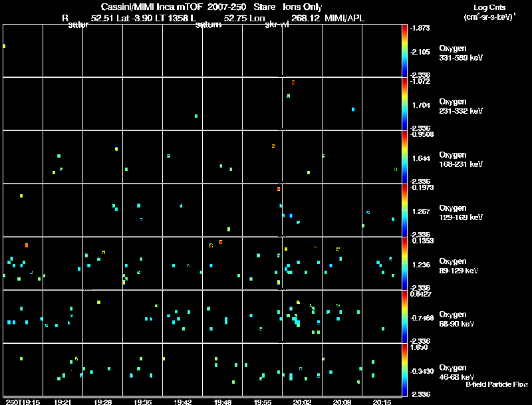Viewport: 532px width, 405px height.
Task: Click the 19:48 time axis label
Action: click(x=223, y=402)
